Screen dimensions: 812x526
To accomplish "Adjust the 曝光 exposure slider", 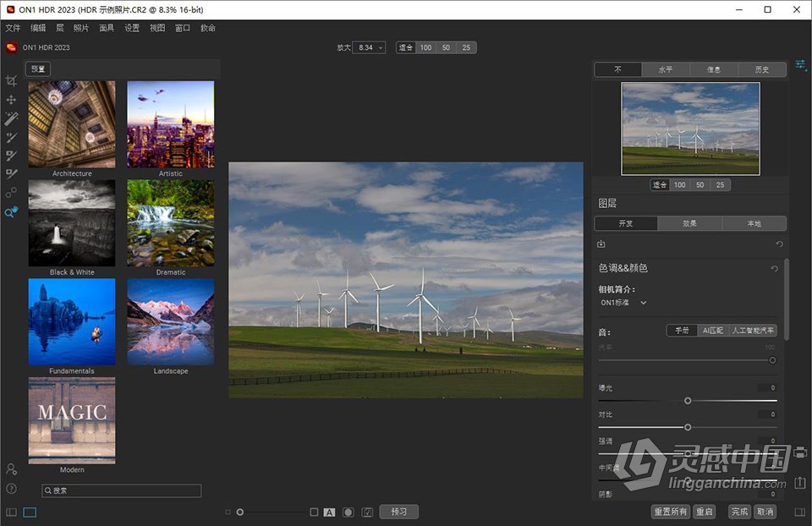I will (x=688, y=400).
